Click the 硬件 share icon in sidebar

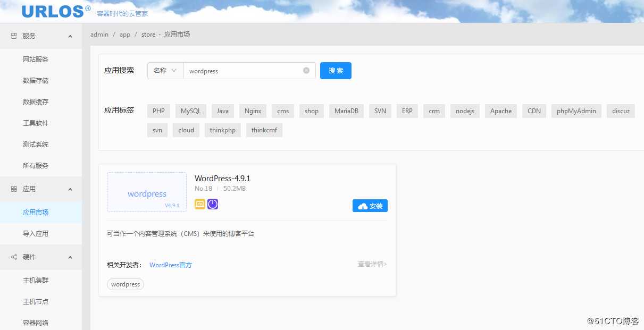[x=14, y=257]
